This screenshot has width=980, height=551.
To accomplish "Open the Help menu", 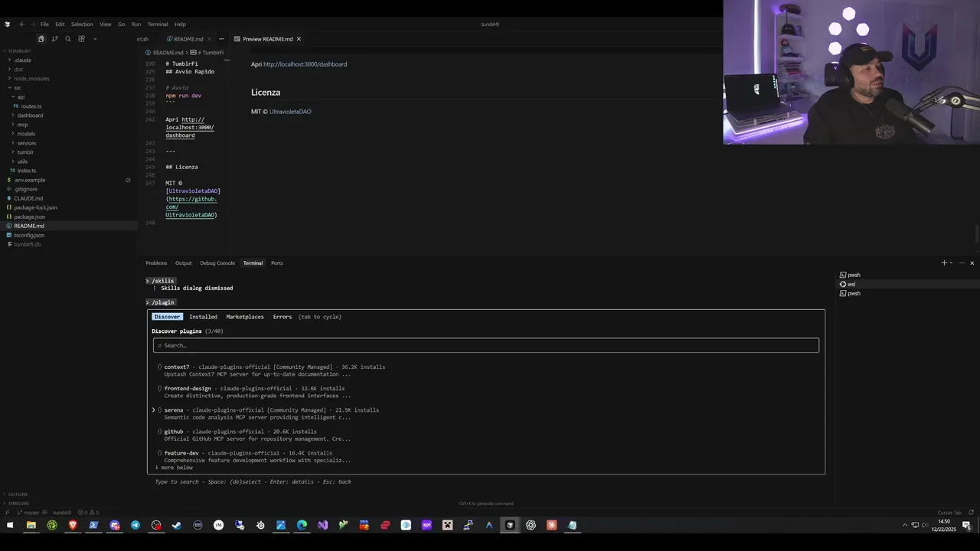I will [x=180, y=24].
